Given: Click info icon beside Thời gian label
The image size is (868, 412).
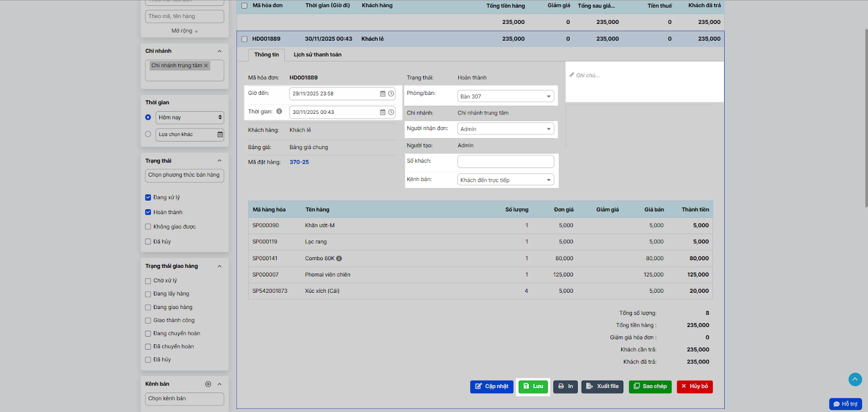Looking at the screenshot, I should coord(279,112).
